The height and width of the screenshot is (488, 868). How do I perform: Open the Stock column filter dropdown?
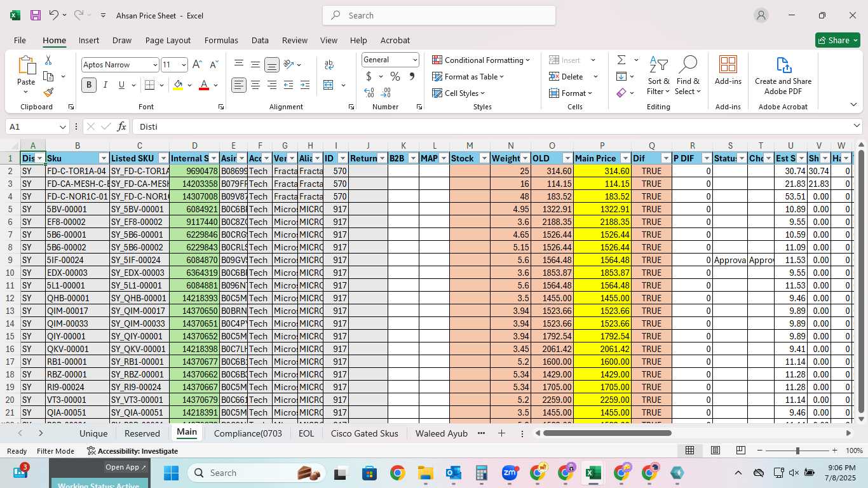484,158
